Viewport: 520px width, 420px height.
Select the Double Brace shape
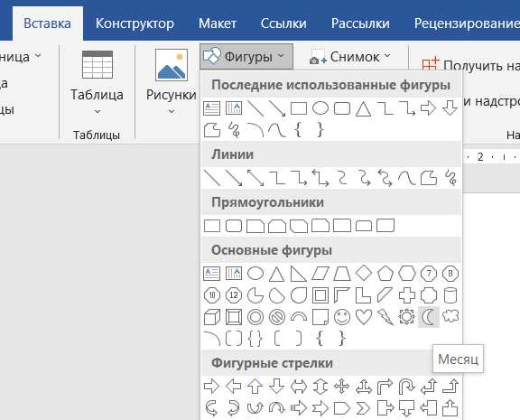coord(255,339)
